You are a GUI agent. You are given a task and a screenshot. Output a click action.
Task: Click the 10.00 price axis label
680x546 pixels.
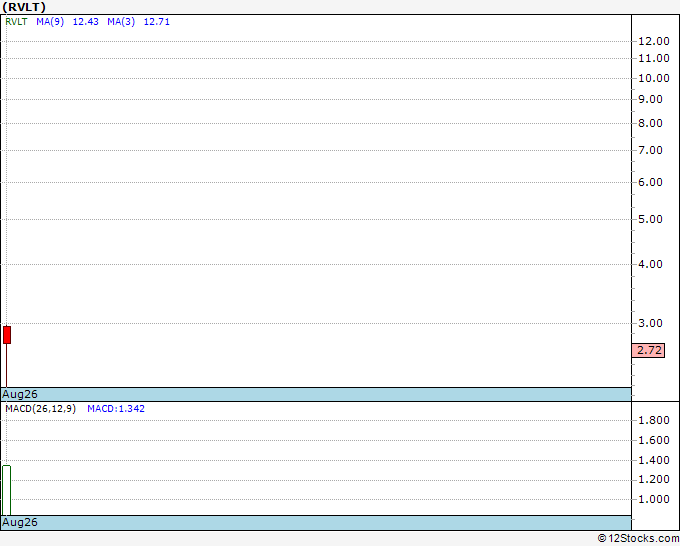pos(654,78)
